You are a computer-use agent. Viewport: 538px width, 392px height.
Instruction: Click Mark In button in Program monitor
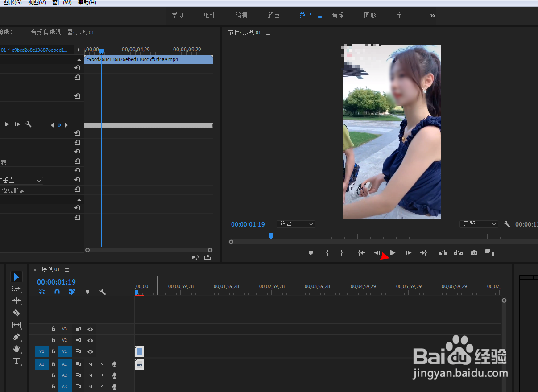click(x=327, y=253)
